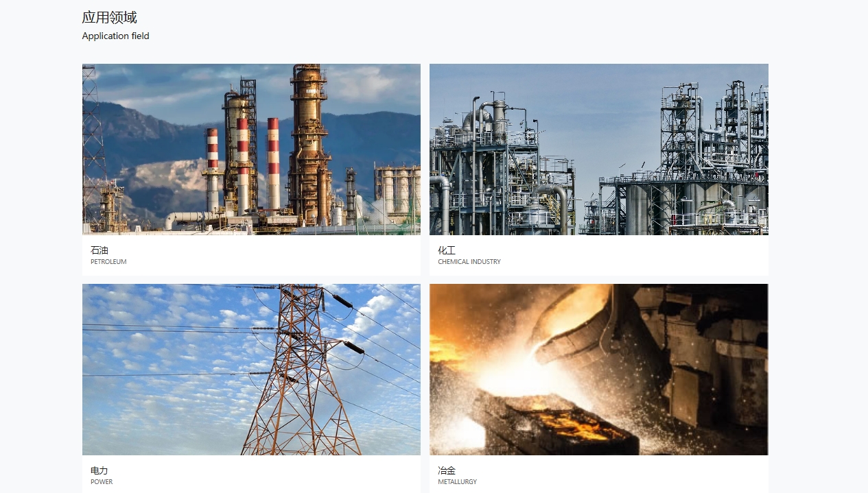868x493 pixels.
Task: Click the 应用领域 section heading
Action: coord(110,17)
